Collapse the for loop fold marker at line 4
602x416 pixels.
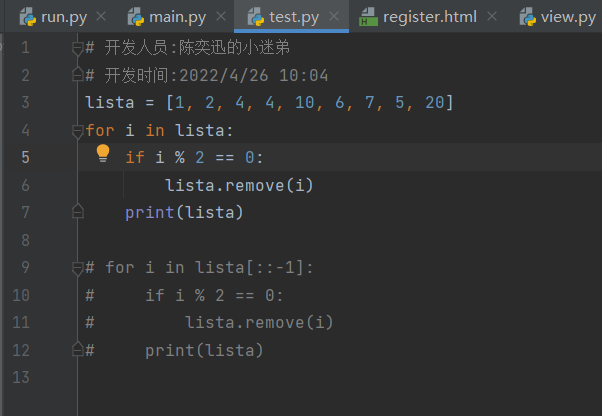78,130
